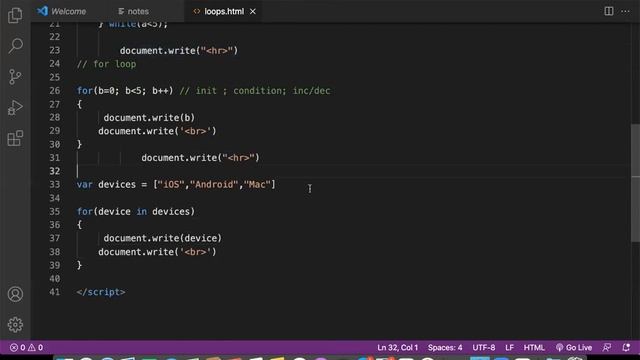Open the Run and Debug view

tap(15, 108)
